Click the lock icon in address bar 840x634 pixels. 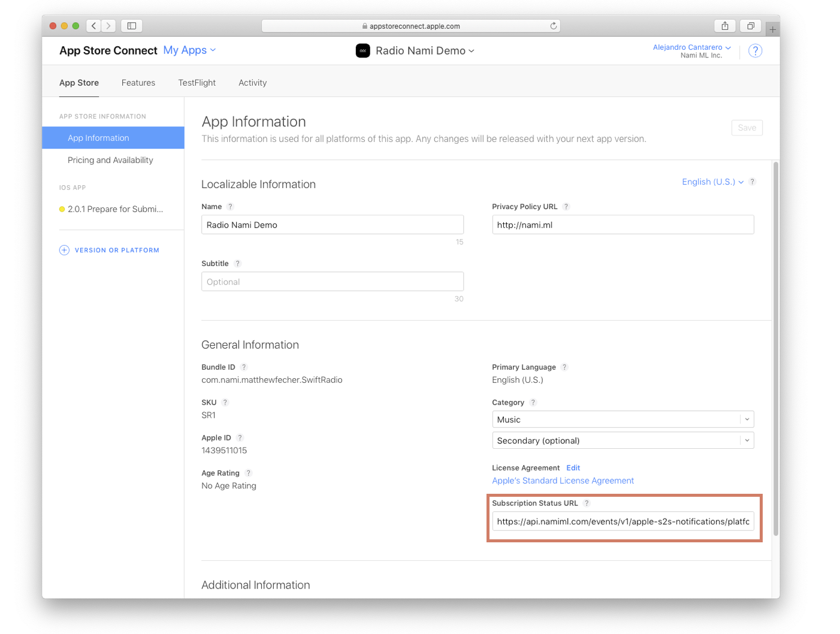365,26
